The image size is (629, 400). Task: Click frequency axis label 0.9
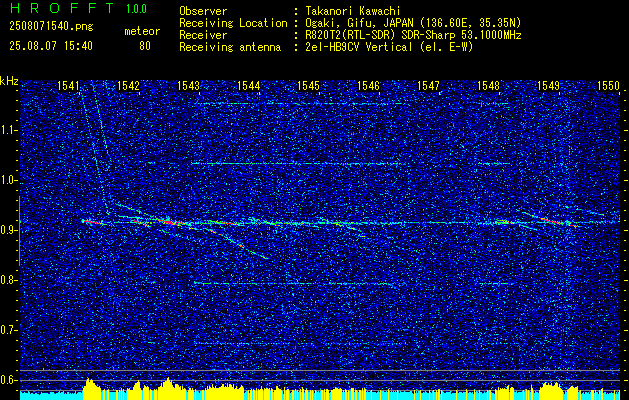coord(8,230)
